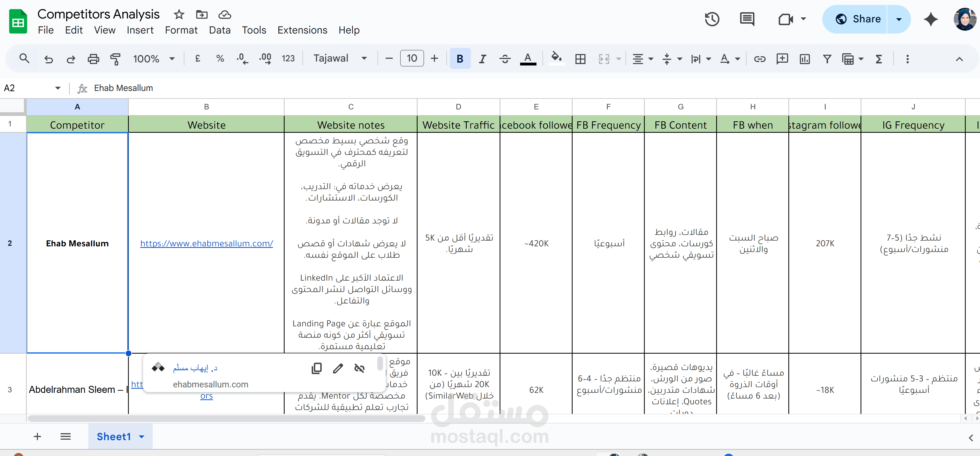Copy the link in the preview card
Viewport: 980px width, 456px height.
click(317, 368)
